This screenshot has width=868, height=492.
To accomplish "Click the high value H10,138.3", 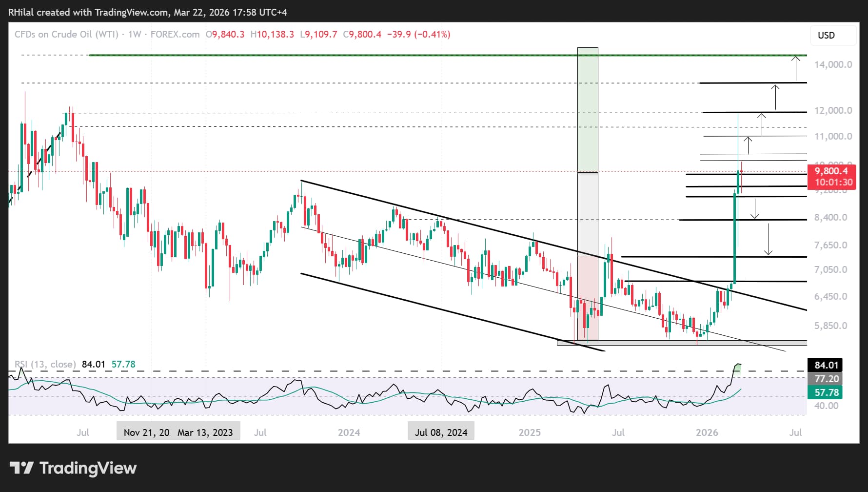I will [272, 34].
